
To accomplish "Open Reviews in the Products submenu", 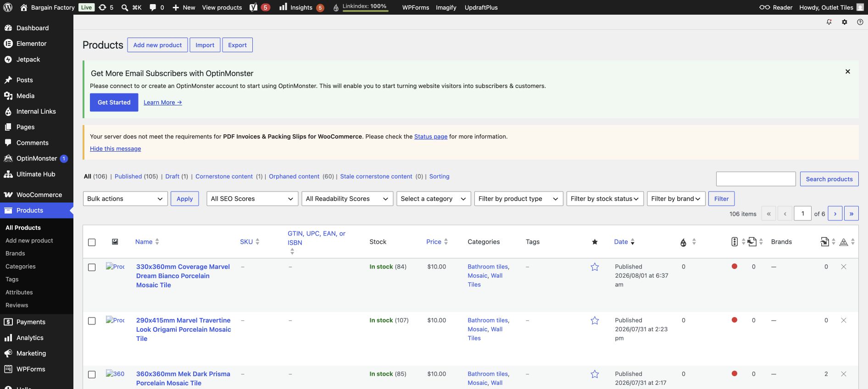I will [17, 305].
